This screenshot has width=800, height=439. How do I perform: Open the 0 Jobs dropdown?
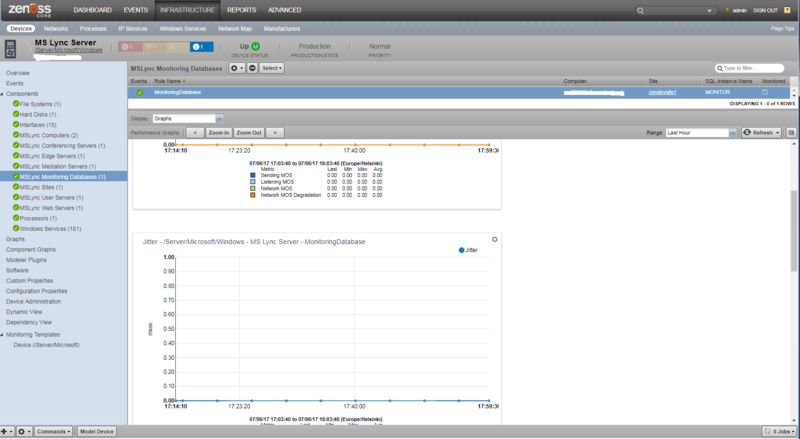click(x=780, y=431)
